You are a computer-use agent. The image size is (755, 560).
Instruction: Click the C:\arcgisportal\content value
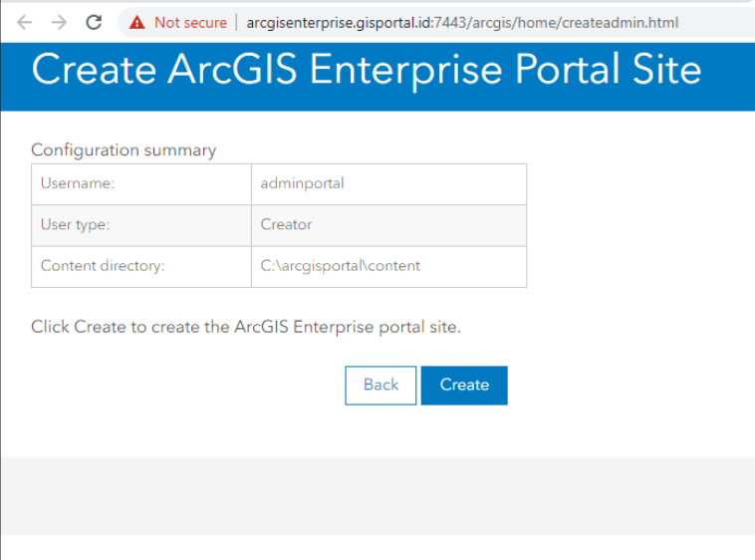[341, 266]
